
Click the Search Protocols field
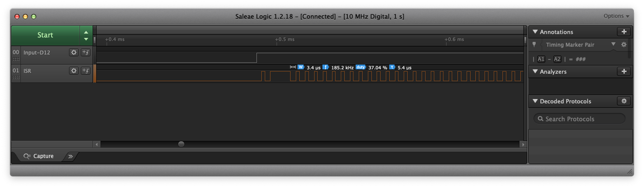click(x=579, y=119)
